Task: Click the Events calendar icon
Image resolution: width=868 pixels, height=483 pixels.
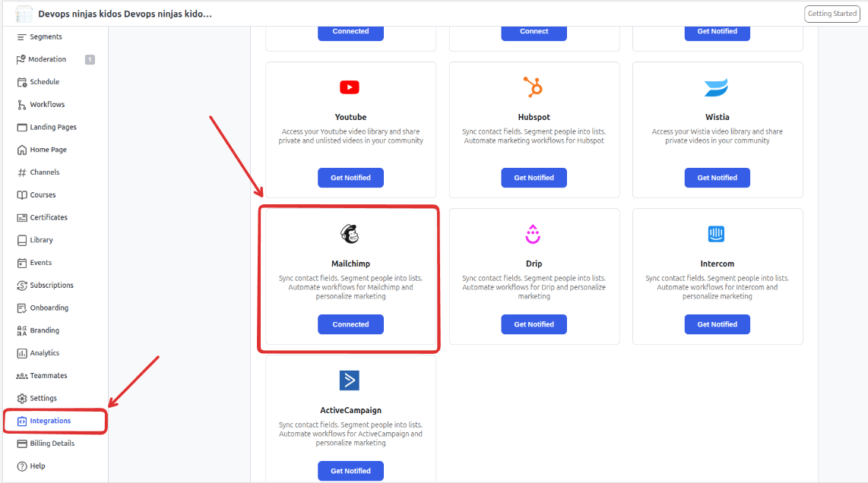Action: [21, 263]
